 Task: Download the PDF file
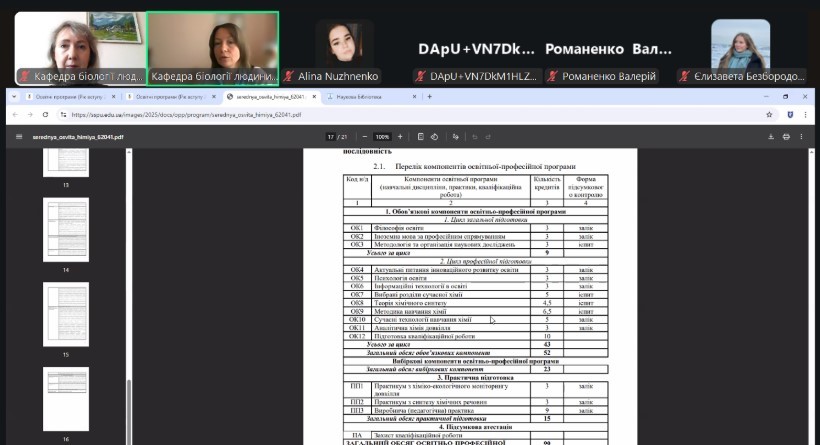point(771,137)
